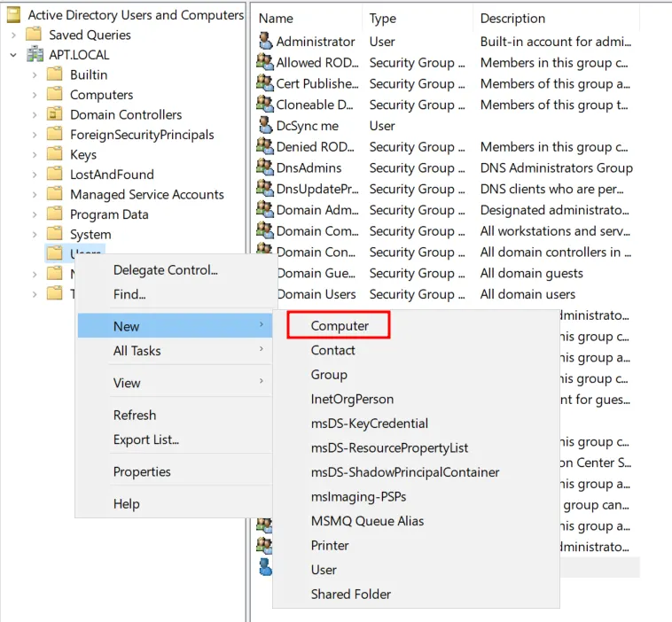Click the highlighted Users folder icon in tree
672x622 pixels.
pos(54,253)
